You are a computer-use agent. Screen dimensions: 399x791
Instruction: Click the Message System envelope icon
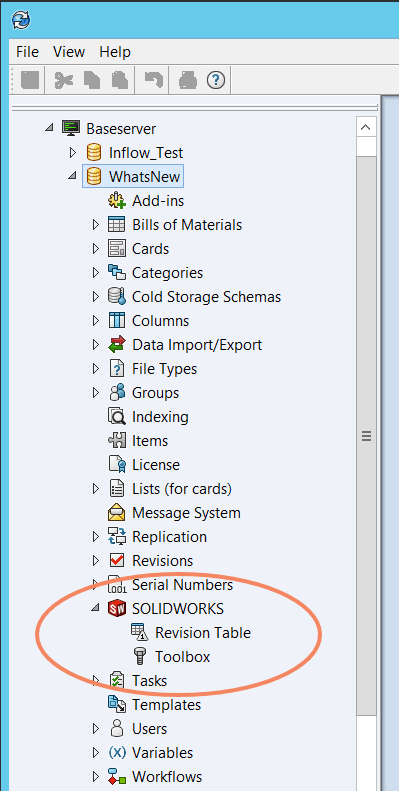coord(117,513)
